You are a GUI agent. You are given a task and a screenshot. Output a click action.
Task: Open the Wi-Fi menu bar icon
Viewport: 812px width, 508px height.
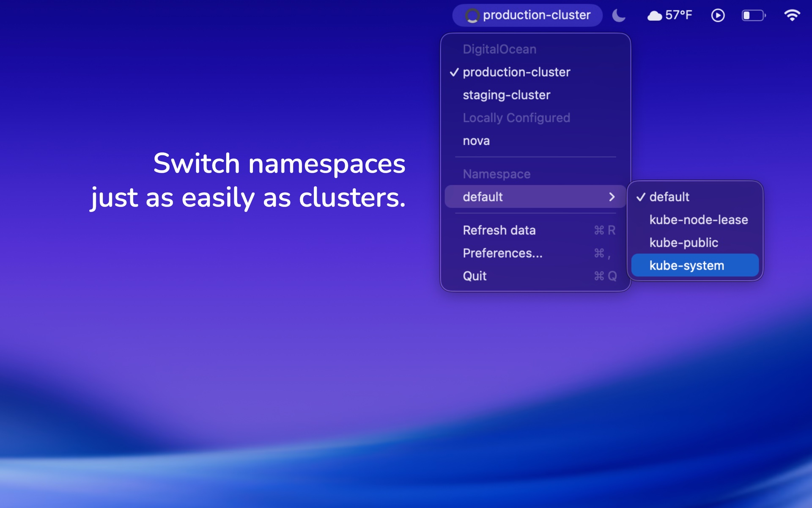(792, 15)
